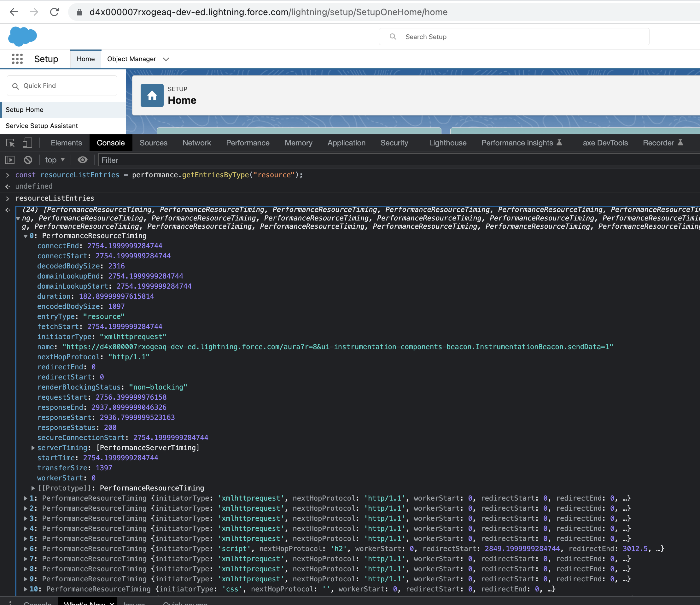Click the Search Setup field
The width and height of the screenshot is (700, 605).
tap(514, 37)
